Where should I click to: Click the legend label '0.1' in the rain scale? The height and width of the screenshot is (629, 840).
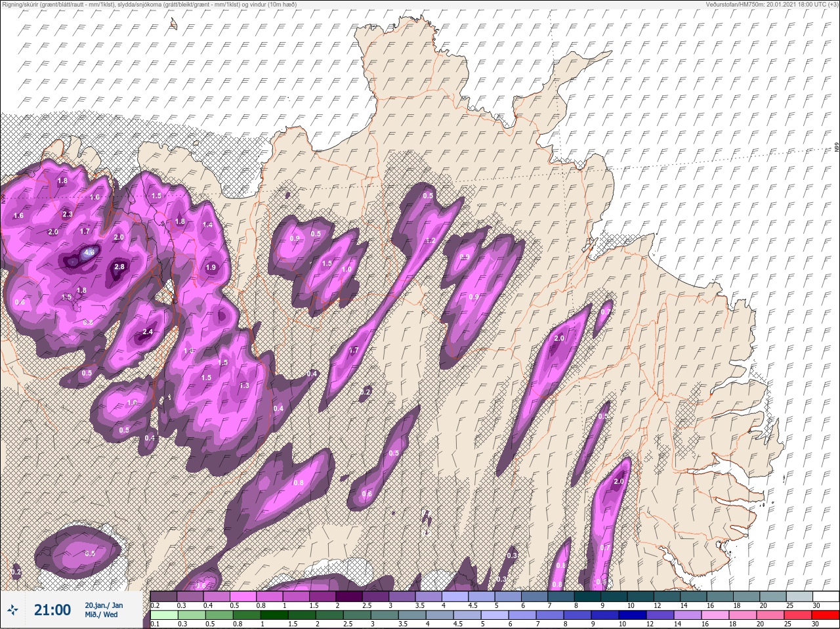[155, 624]
